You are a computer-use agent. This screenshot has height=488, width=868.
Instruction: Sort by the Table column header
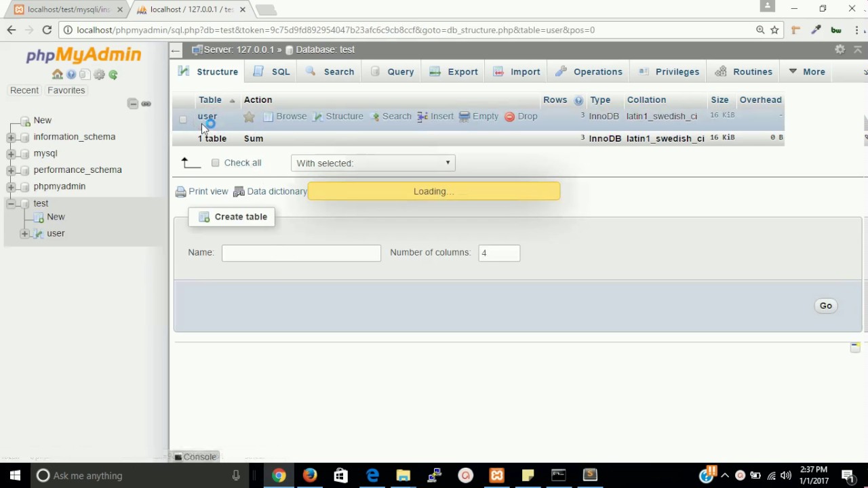pyautogui.click(x=210, y=100)
